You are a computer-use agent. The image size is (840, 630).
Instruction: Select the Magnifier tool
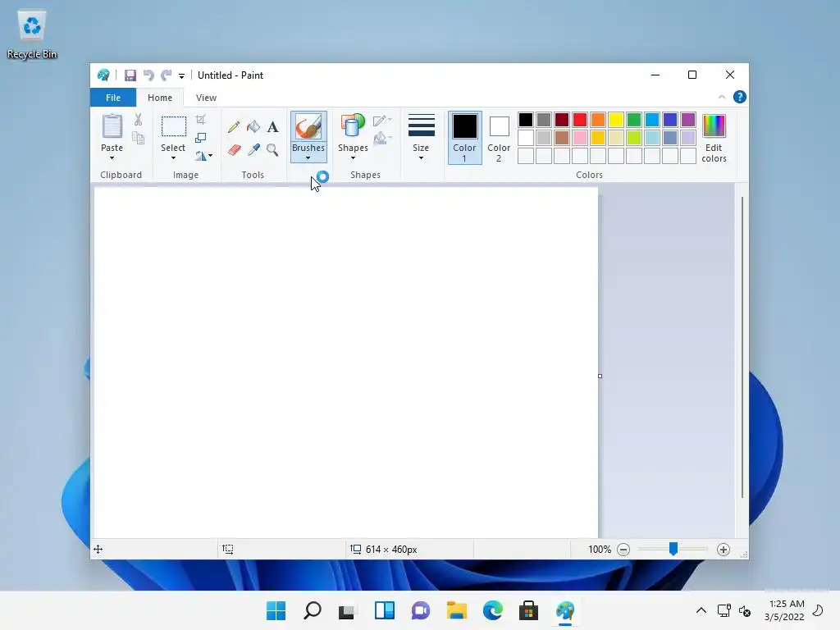pyautogui.click(x=272, y=150)
